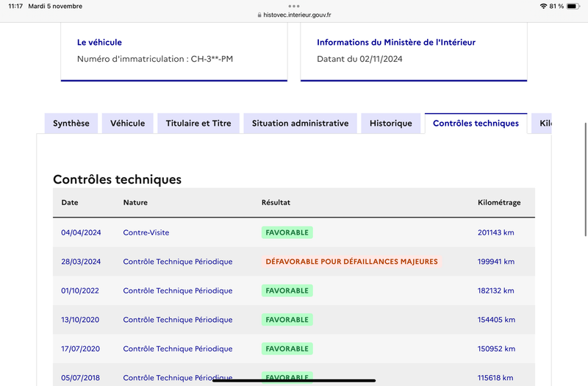Image resolution: width=588 pixels, height=386 pixels.
Task: Click the FAVORABLE badge for 04/04/2024
Action: coord(287,232)
